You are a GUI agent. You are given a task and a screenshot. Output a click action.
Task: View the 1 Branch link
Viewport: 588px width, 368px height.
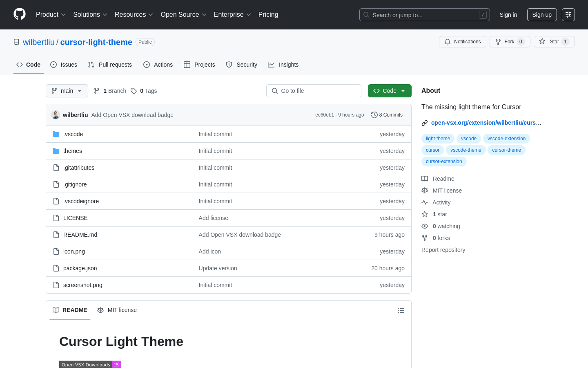pos(110,91)
